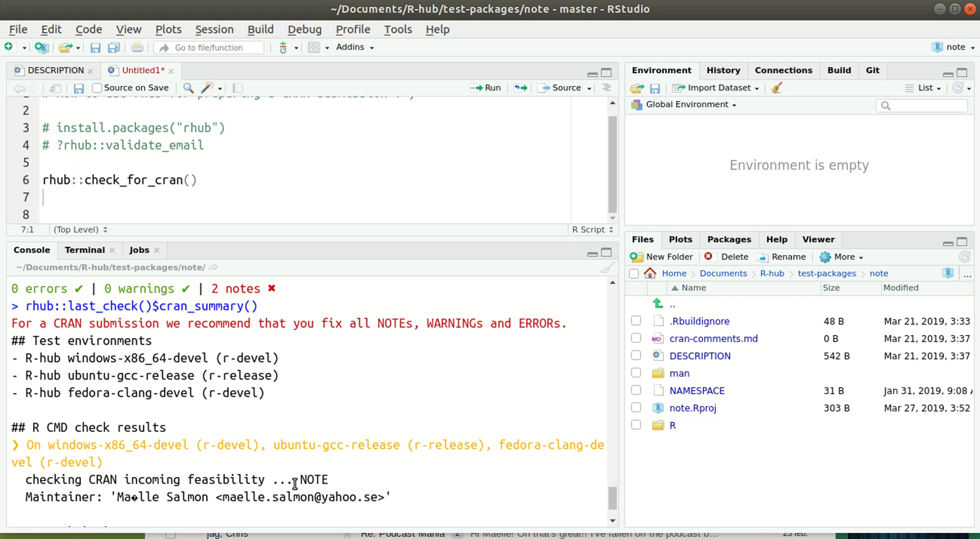Click Load workspace icon in Environment pane
Image resolution: width=980 pixels, height=539 pixels.
637,88
